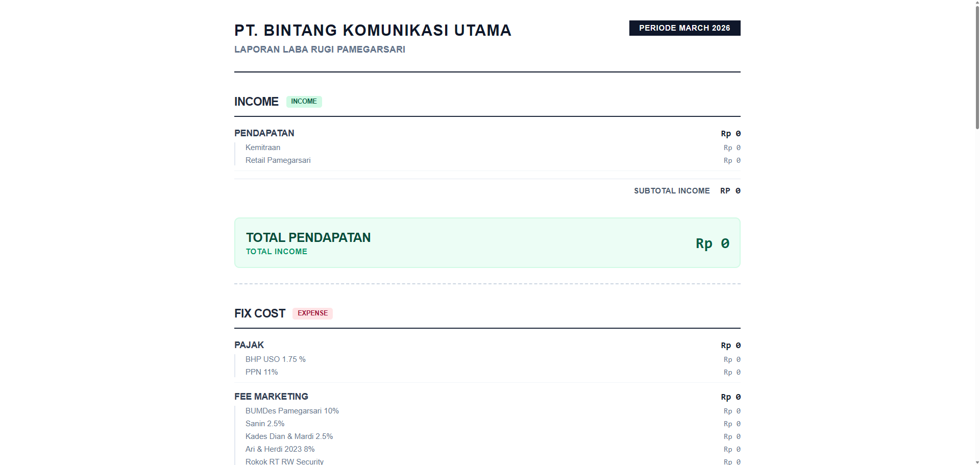Screen dimensions: 980x465
Task: Click the PPN 11% line item
Action: [x=261, y=372]
